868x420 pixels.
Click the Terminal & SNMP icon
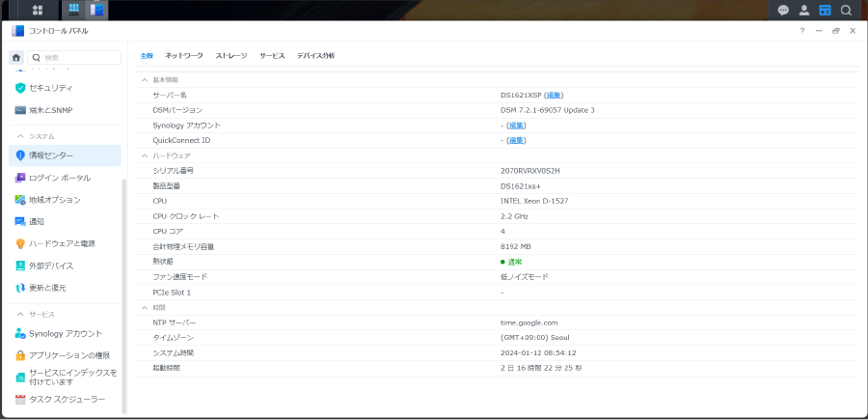point(20,110)
